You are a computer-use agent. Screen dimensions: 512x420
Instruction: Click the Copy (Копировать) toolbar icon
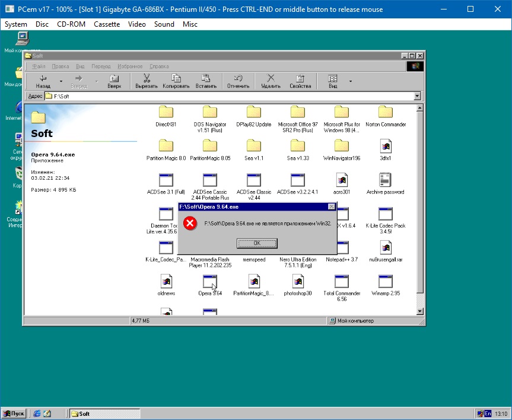coord(176,78)
